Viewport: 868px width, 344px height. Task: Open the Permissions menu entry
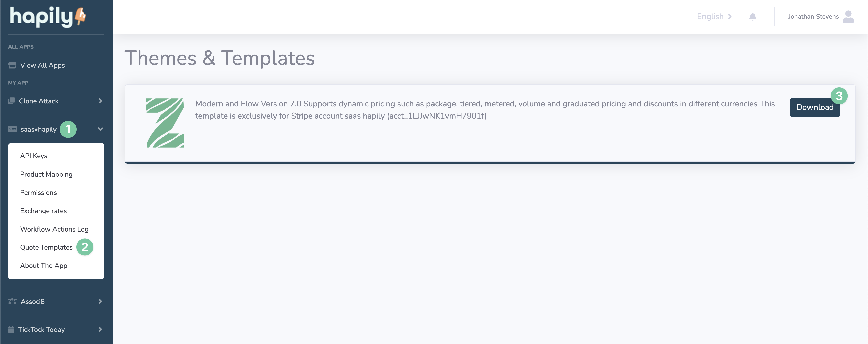38,192
